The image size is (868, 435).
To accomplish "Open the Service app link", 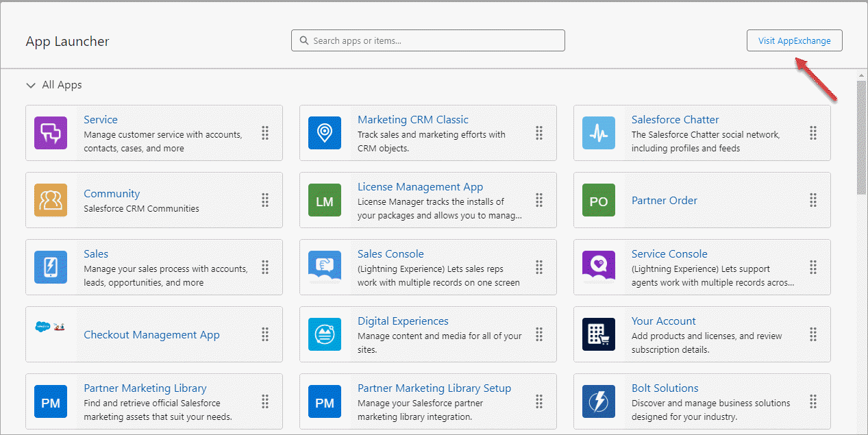I will [x=101, y=119].
